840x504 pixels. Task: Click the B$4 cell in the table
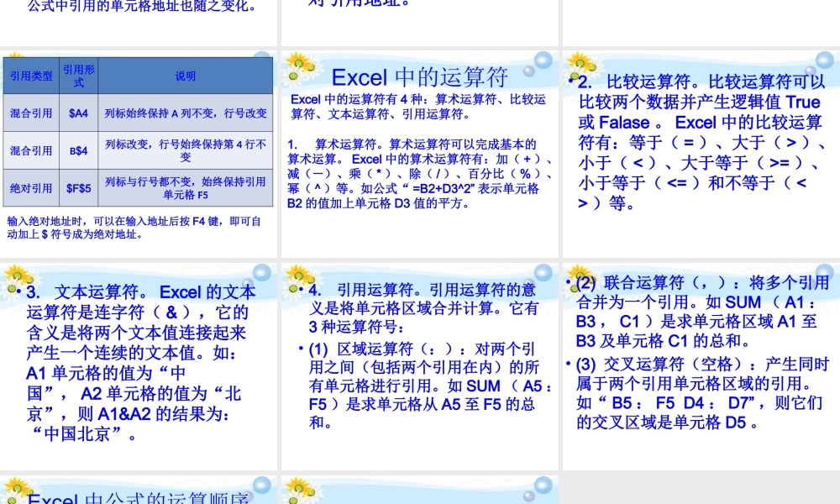coord(79,150)
